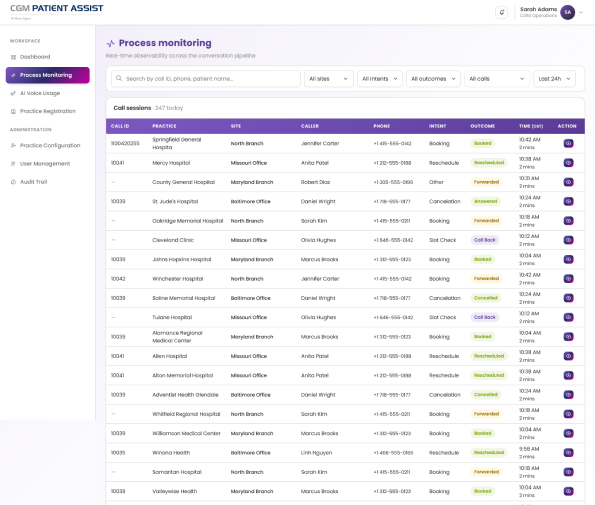The height and width of the screenshot is (505, 595).
Task: Open the Audit Trail page
Action: [47, 182]
